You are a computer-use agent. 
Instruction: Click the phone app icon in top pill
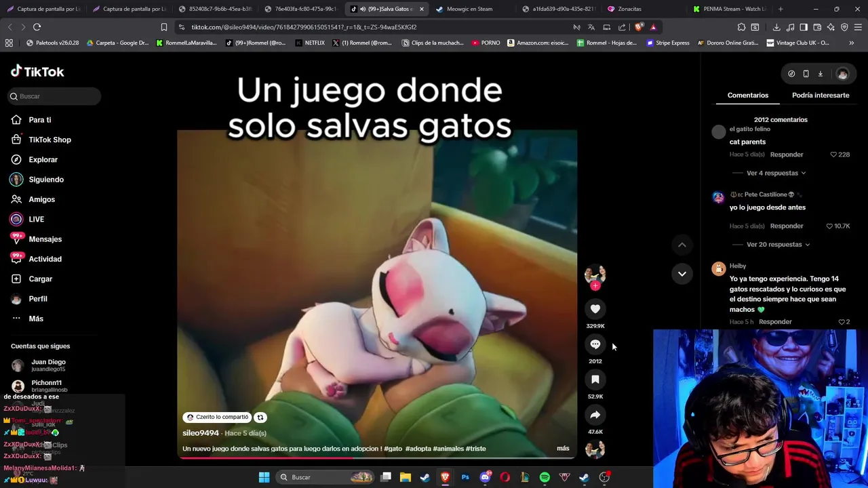pyautogui.click(x=806, y=74)
